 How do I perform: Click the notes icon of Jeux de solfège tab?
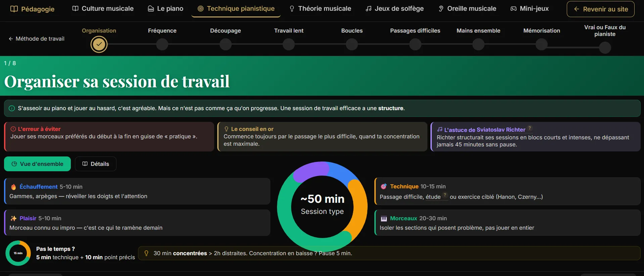(369, 9)
